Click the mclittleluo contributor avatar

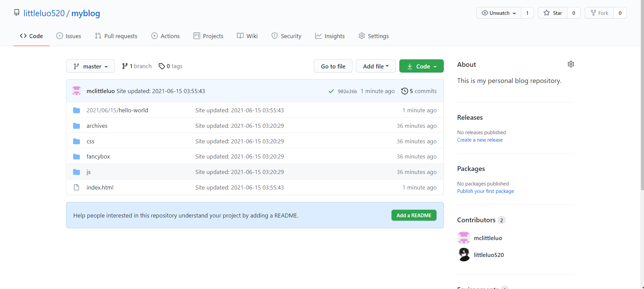(x=464, y=238)
